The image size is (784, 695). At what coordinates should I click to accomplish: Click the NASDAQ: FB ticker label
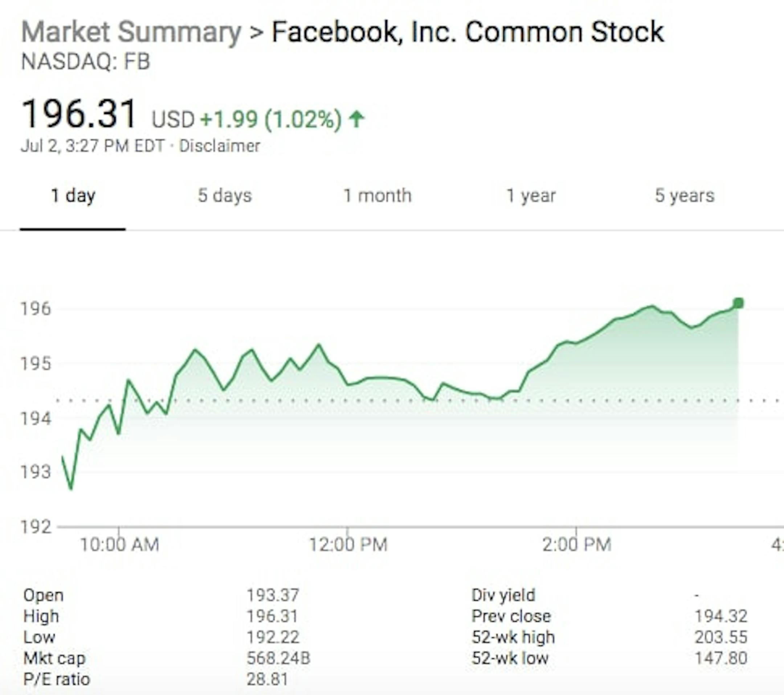click(x=86, y=62)
